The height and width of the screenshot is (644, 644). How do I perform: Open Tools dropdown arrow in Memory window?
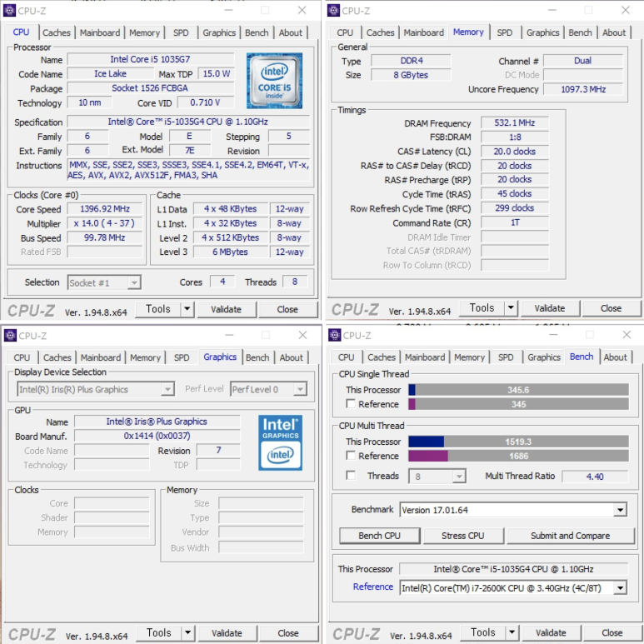click(511, 308)
